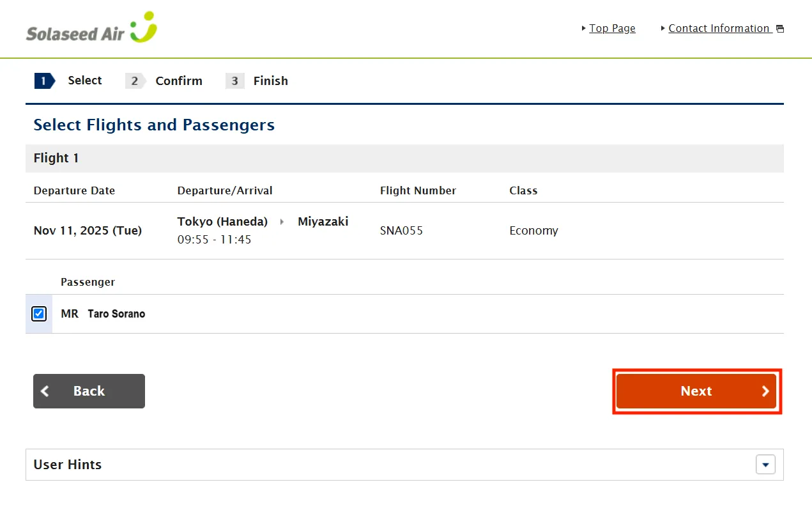Click the step 3 number badge
This screenshot has height=519, width=812.
[x=235, y=81]
